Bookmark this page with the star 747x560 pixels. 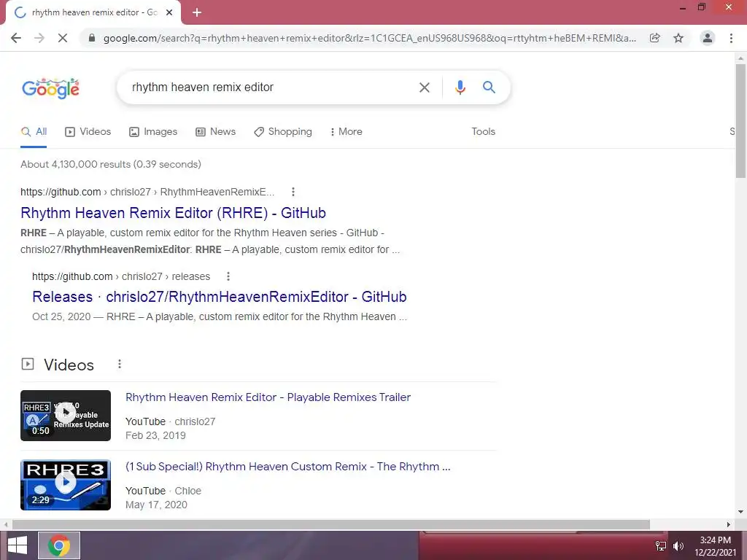click(678, 38)
